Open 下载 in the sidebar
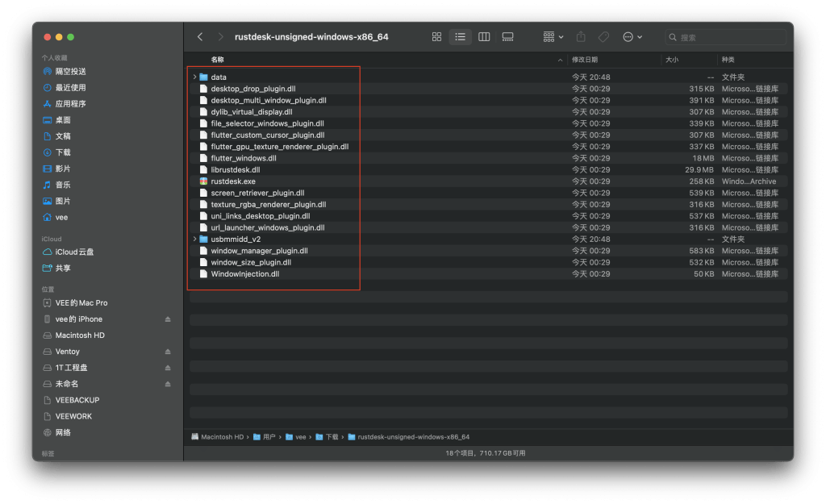 pyautogui.click(x=62, y=152)
